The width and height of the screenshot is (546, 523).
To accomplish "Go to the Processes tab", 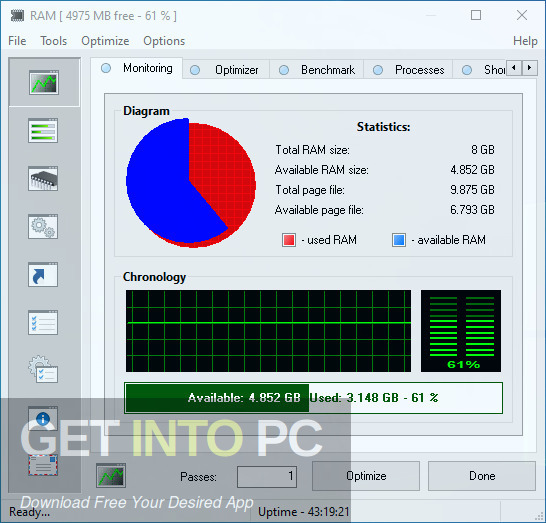I will tap(408, 70).
